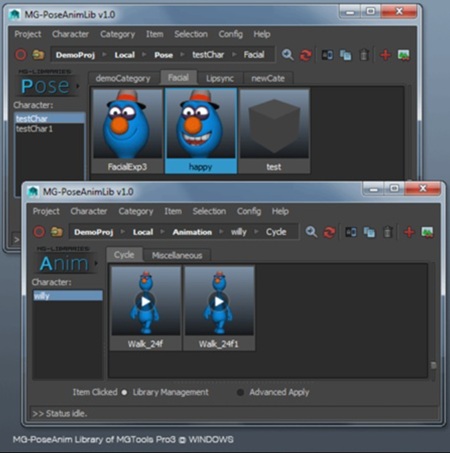Open Item menu in Anim window
Image resolution: width=450 pixels, height=453 pixels.
(x=173, y=211)
